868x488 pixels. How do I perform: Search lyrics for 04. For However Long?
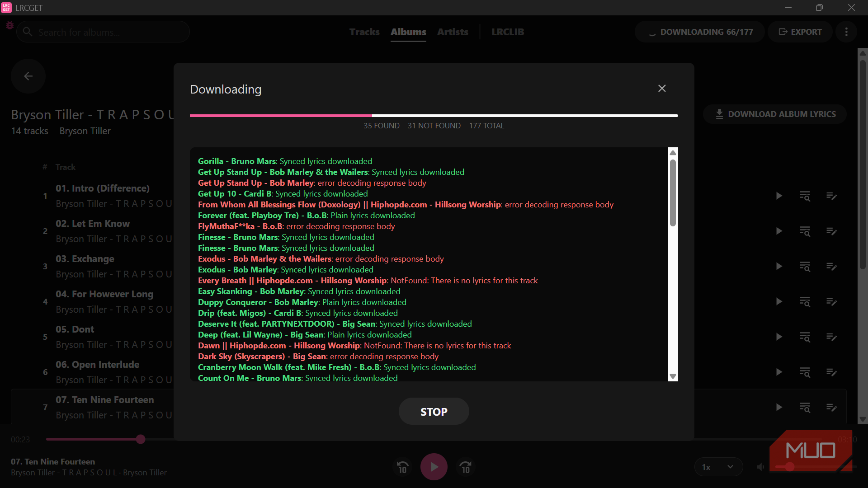click(x=805, y=301)
